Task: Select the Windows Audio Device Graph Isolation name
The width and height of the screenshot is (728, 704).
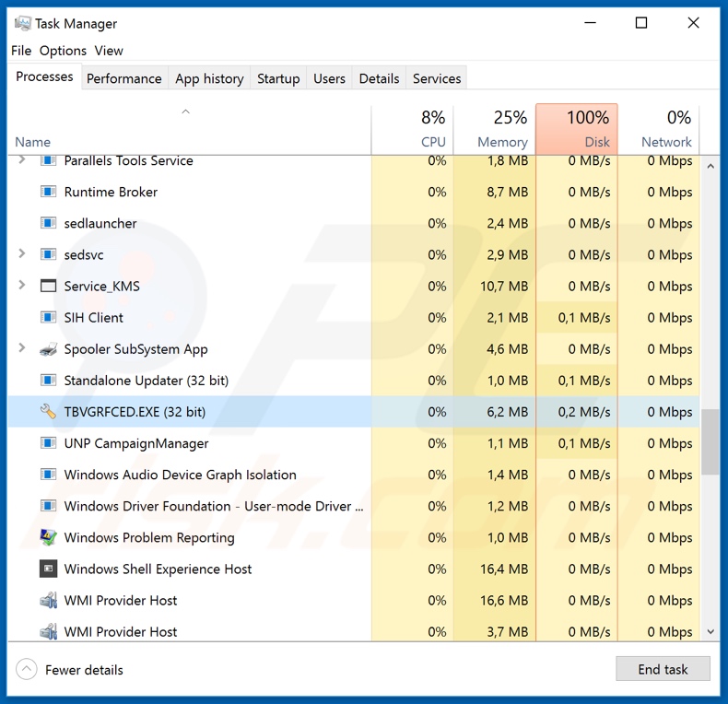Action: [x=180, y=475]
